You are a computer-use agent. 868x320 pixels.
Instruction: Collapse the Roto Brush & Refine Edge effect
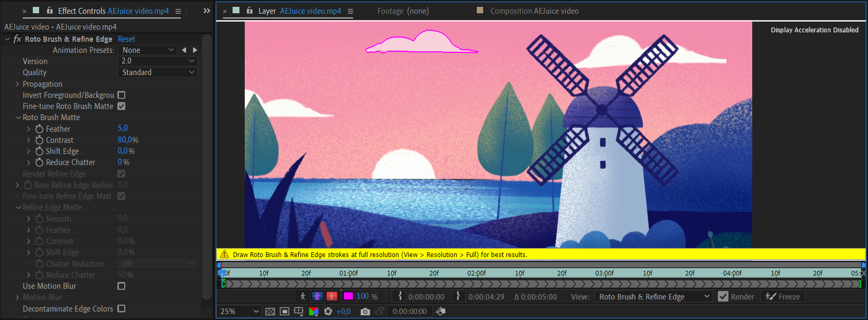(7, 39)
